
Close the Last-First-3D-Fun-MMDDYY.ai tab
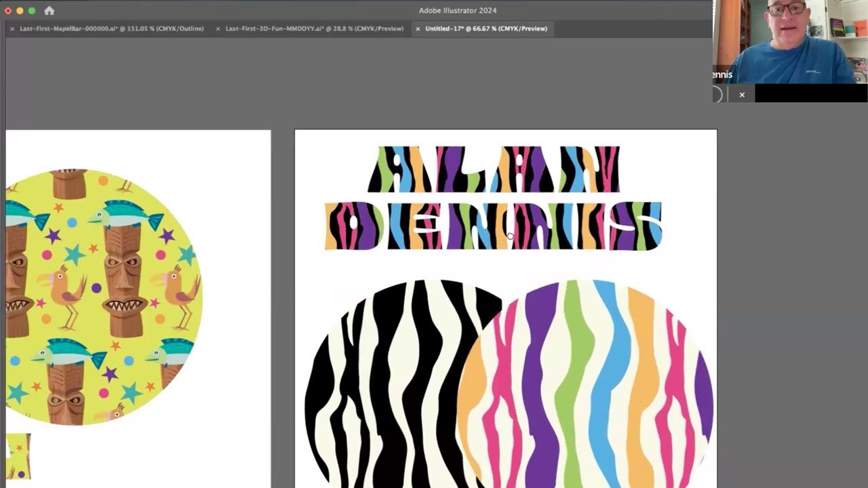click(x=218, y=29)
